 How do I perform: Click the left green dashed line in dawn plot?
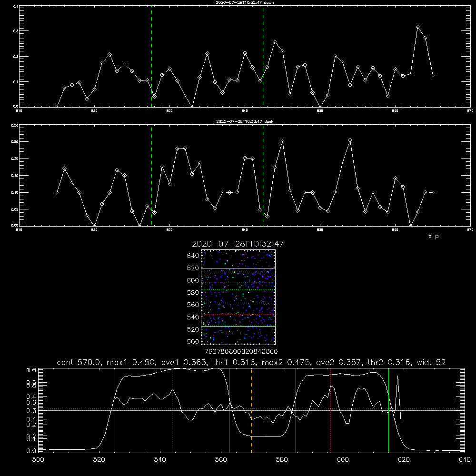pyautogui.click(x=151, y=57)
